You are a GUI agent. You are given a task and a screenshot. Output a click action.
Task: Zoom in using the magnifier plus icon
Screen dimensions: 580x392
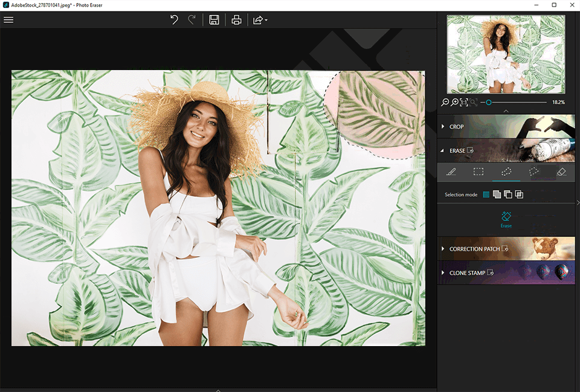point(454,103)
